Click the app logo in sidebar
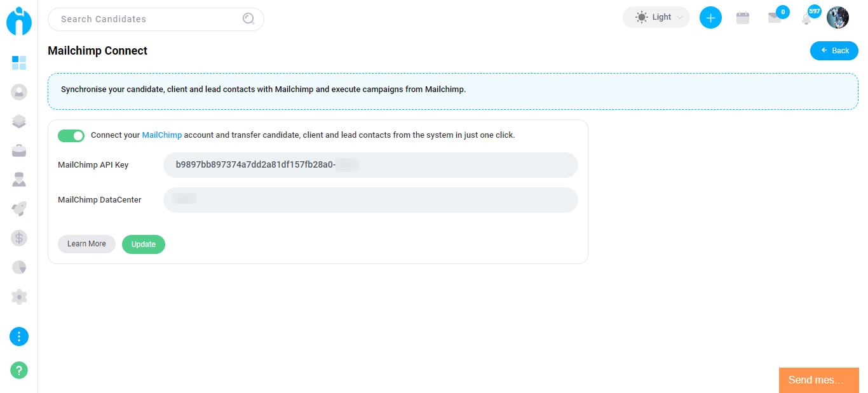The image size is (868, 393). pyautogui.click(x=19, y=20)
